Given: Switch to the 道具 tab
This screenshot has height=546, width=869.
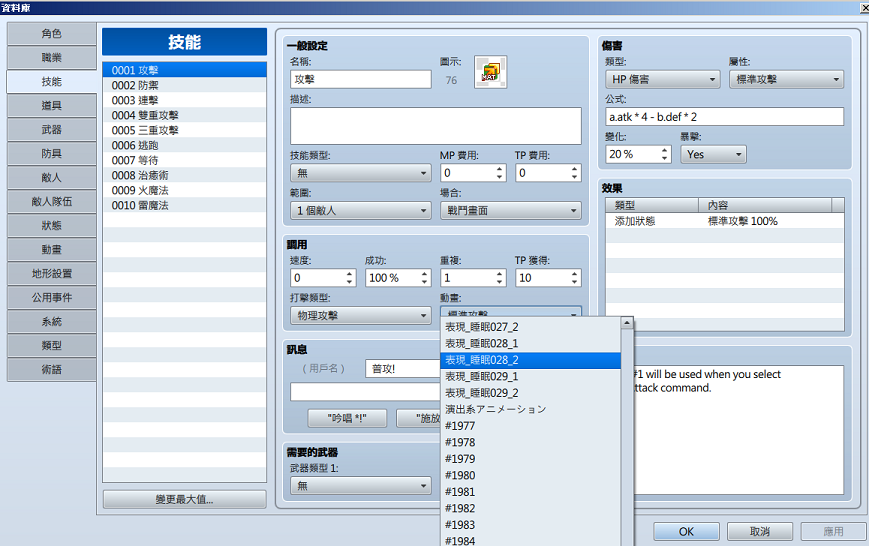Looking at the screenshot, I should click(52, 105).
